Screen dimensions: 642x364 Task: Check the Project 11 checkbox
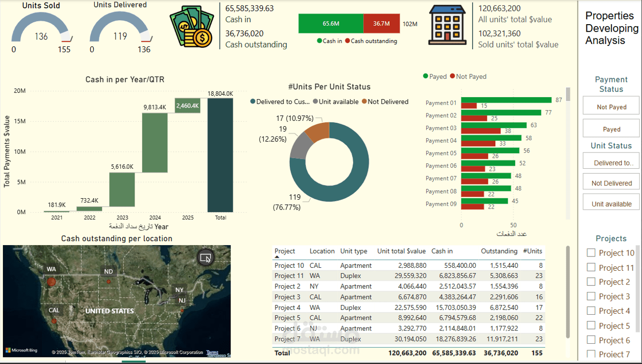pyautogui.click(x=591, y=267)
